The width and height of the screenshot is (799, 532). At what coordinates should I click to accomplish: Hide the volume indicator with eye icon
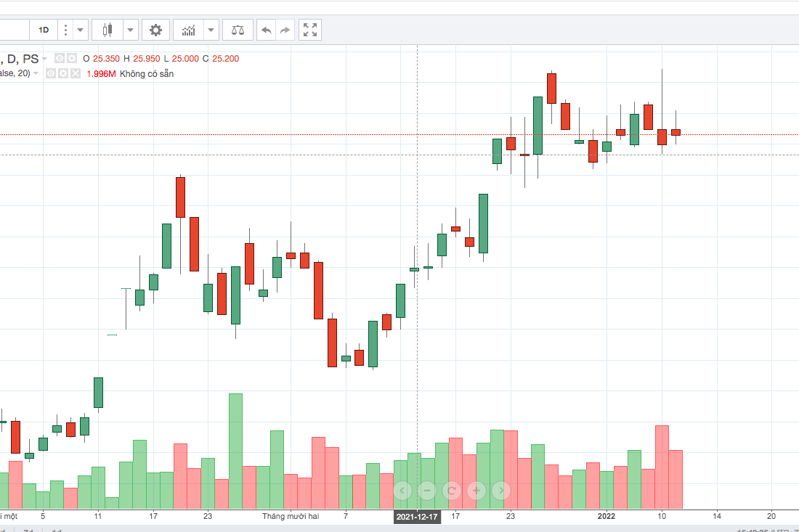[x=52, y=73]
